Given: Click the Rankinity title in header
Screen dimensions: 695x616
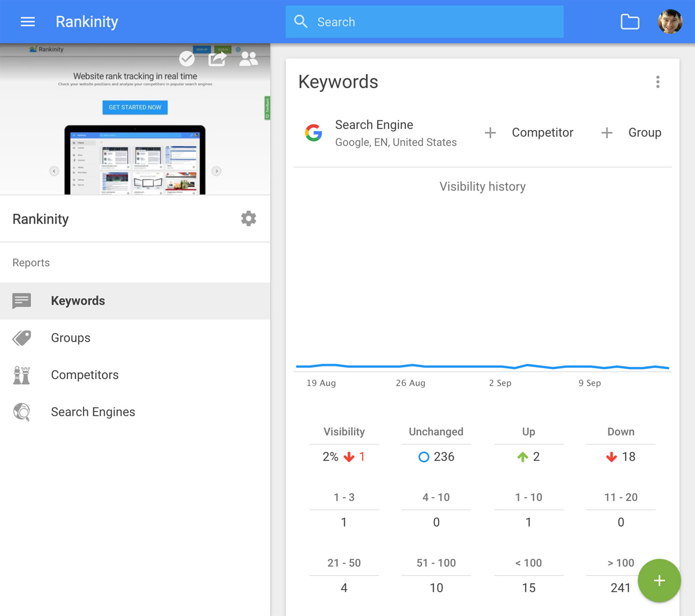Looking at the screenshot, I should point(87,22).
